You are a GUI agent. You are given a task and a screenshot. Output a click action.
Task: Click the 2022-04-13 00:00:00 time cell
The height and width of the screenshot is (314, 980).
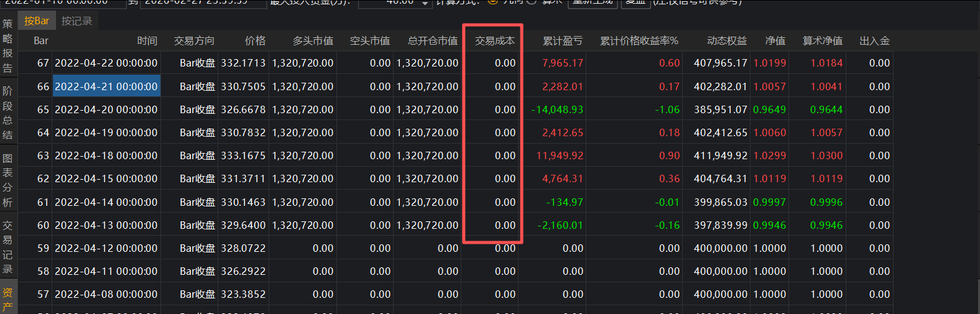click(106, 225)
